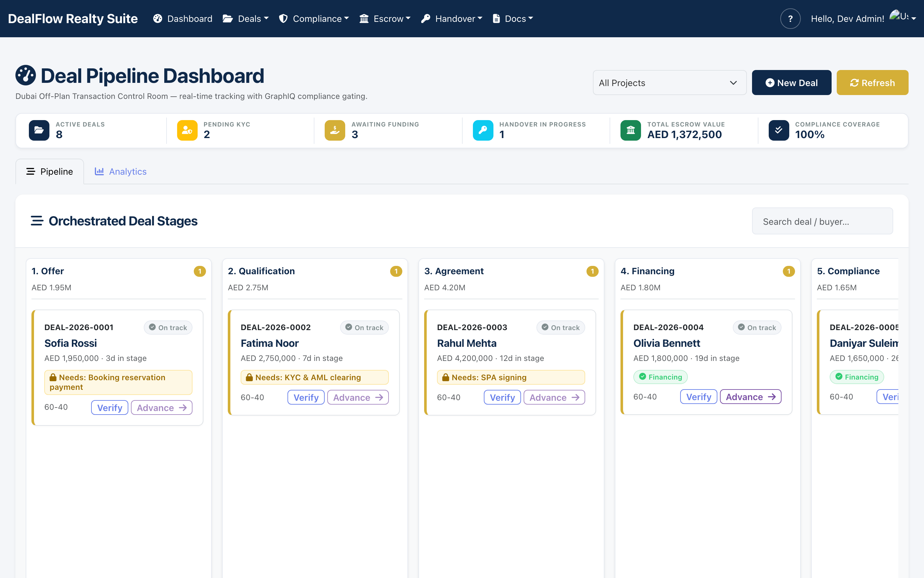Click the Hello, Dev Admin! greeting
924x578 pixels.
coord(847,19)
